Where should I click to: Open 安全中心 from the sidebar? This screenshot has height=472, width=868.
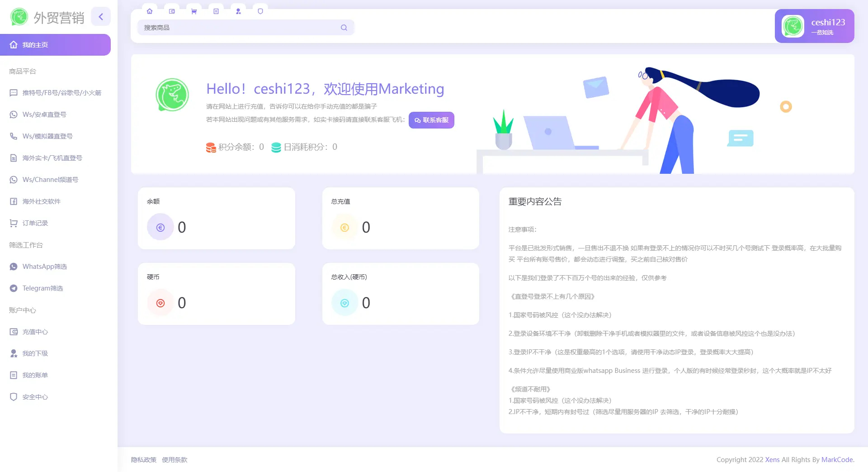click(35, 397)
